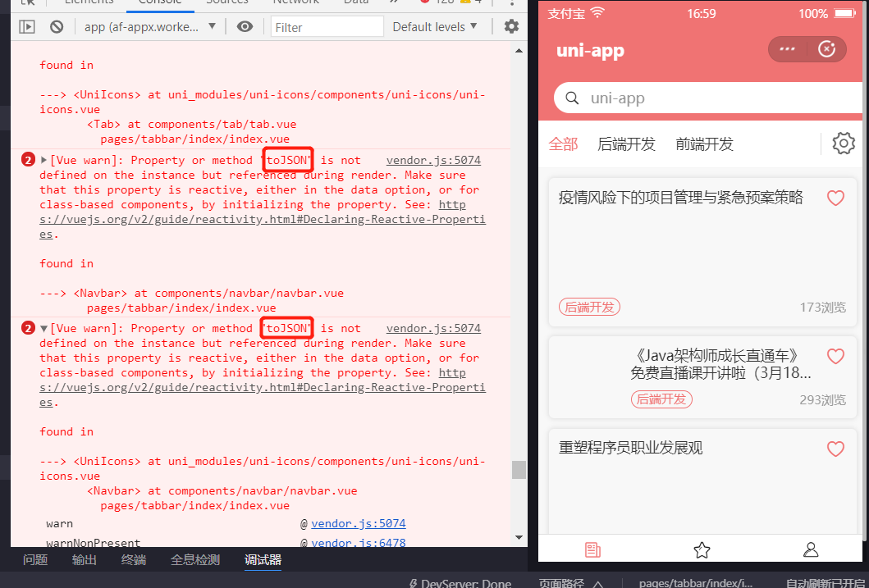Click 后端开发 tag on 293浏览 card
869x588 pixels.
(x=661, y=399)
